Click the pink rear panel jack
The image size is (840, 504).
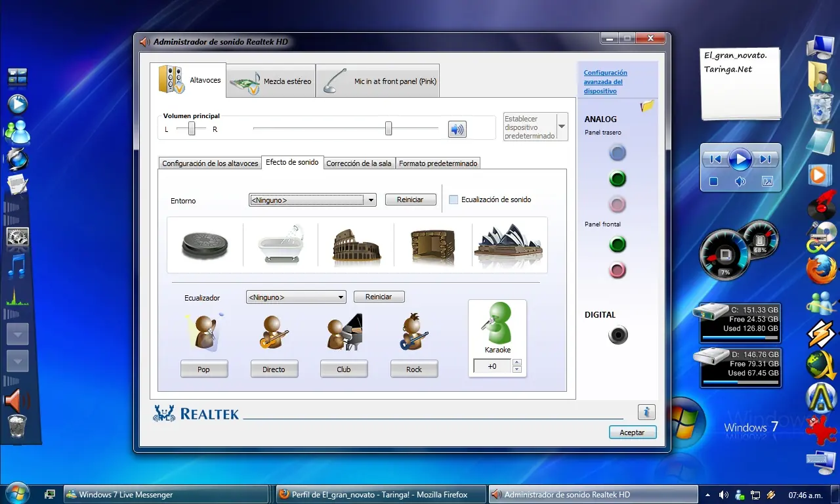click(x=618, y=204)
